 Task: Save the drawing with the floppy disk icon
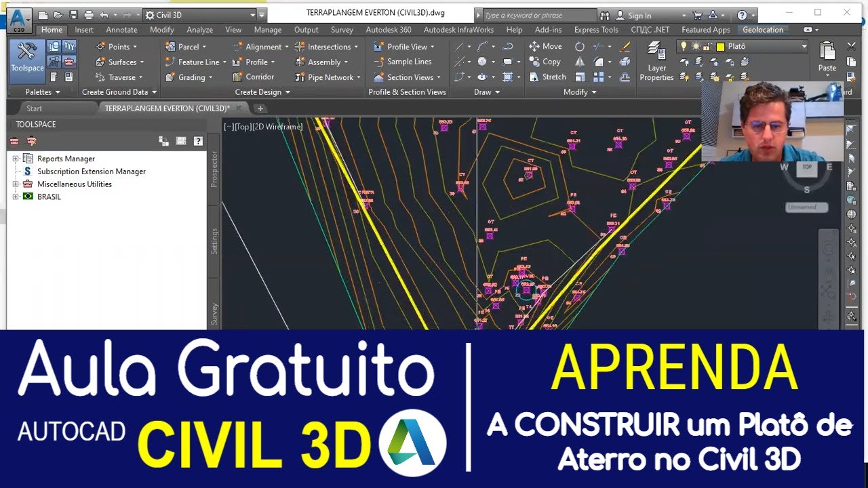tap(73, 15)
